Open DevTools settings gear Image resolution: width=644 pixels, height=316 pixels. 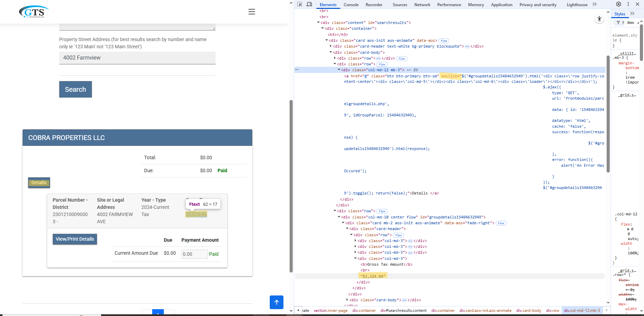(619, 4)
